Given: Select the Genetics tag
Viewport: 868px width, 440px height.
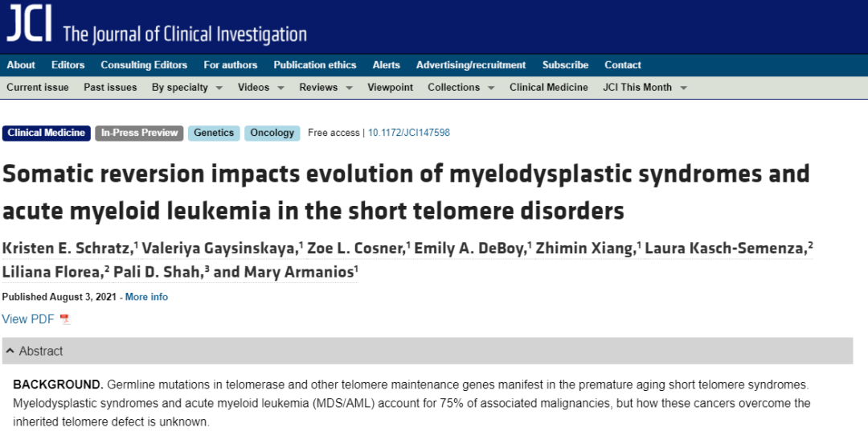Looking at the screenshot, I should click(214, 133).
